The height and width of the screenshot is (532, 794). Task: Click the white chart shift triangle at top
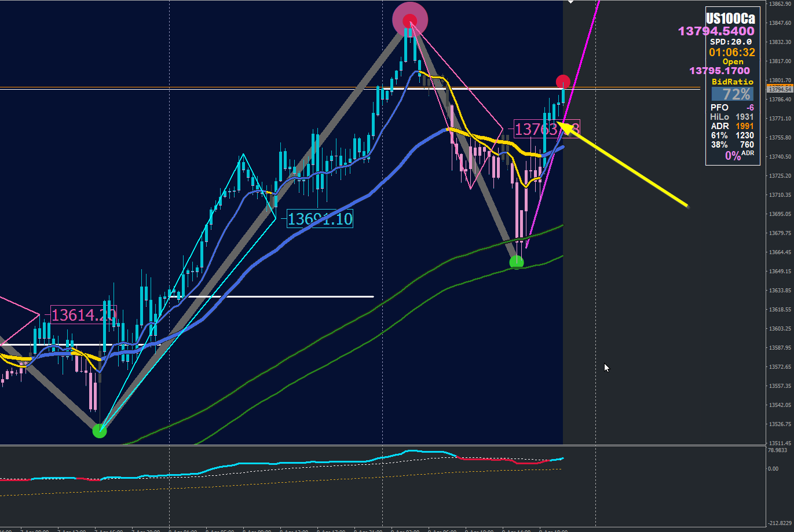(x=570, y=2)
